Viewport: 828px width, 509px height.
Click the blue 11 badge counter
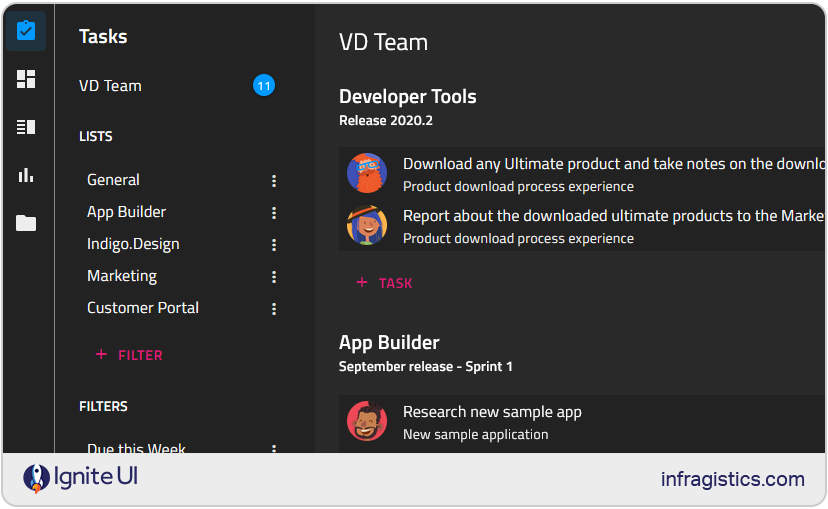pos(264,86)
